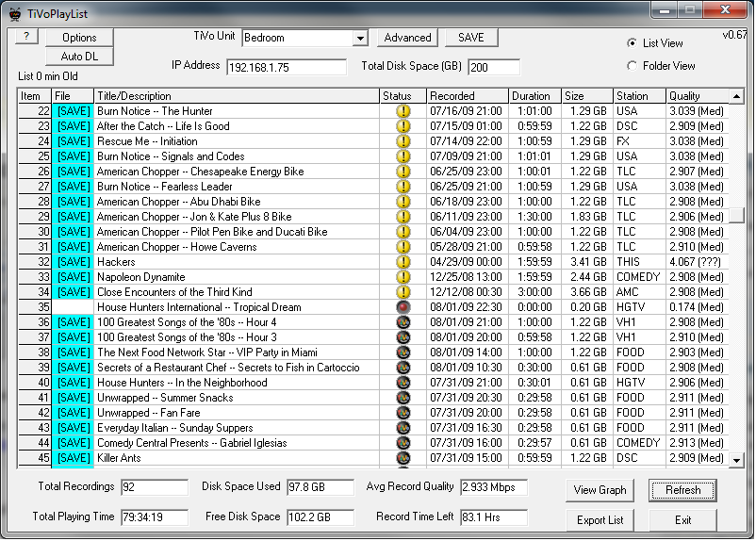Click the status icon for Jon & Kate Plus 8 Bike
This screenshot has height=541, width=756.
(403, 217)
